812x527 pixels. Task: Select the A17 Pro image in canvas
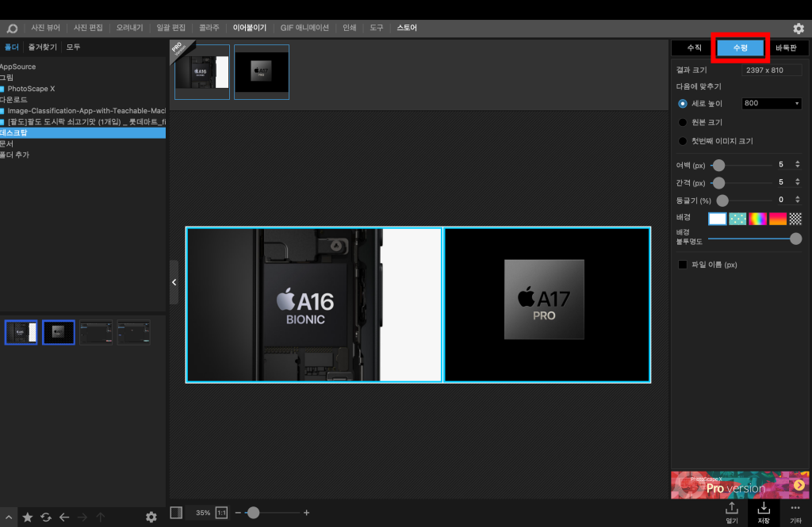(x=547, y=305)
